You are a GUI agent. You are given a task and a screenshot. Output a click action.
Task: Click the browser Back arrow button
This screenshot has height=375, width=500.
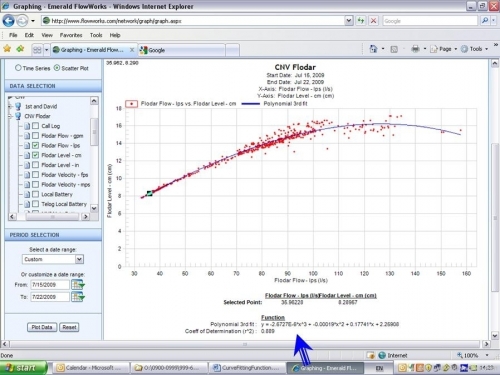click(x=8, y=21)
